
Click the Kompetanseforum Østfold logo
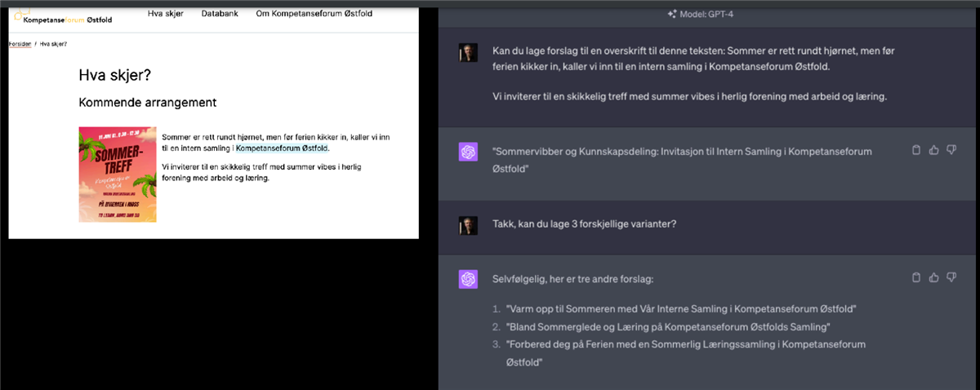(61, 15)
